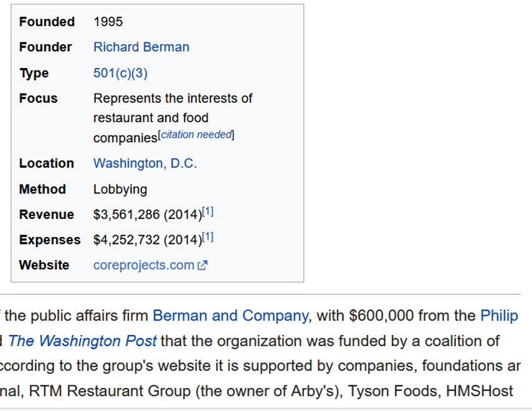This screenshot has width=532, height=411.
Task: Open The Washington Post link
Action: pos(82,341)
